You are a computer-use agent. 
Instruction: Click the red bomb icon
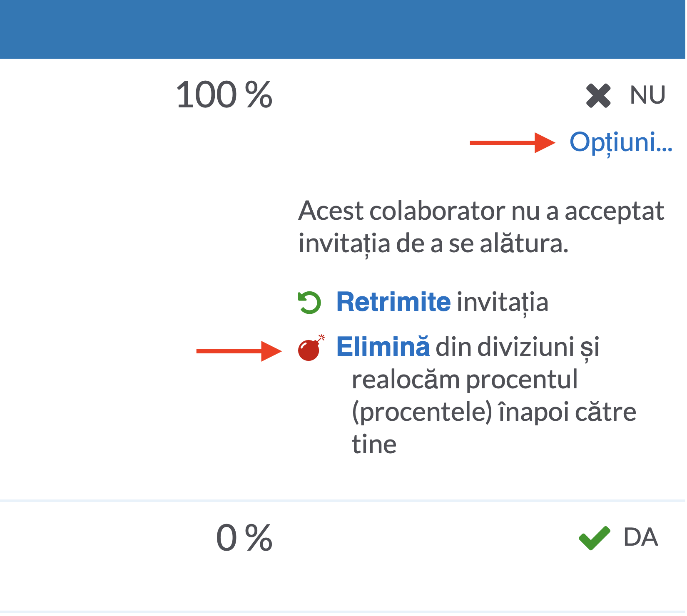(311, 348)
